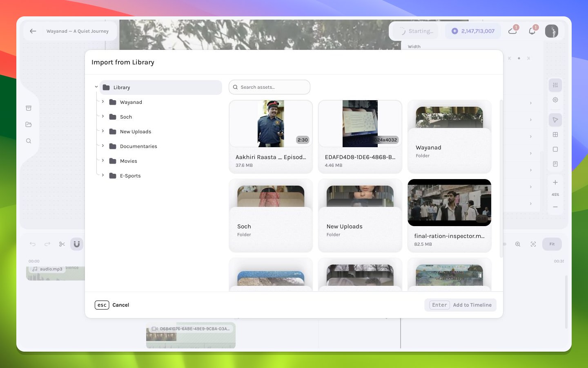Image resolution: width=588 pixels, height=368 pixels.
Task: Select the final-ration-inspector video card
Action: coord(449,215)
